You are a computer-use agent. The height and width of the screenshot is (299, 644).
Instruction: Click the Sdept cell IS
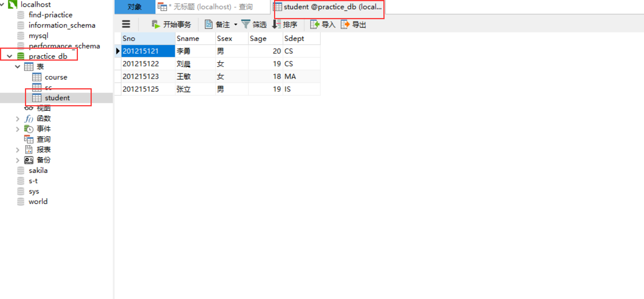coord(302,89)
